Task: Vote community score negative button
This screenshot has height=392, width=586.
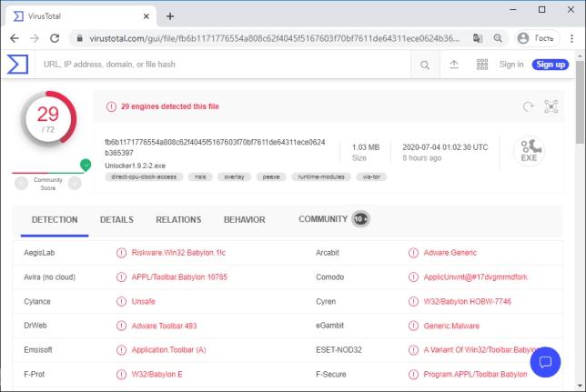Action: (21, 183)
